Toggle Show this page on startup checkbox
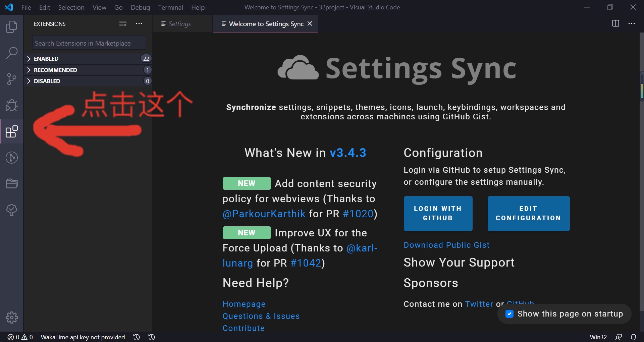 tap(509, 314)
